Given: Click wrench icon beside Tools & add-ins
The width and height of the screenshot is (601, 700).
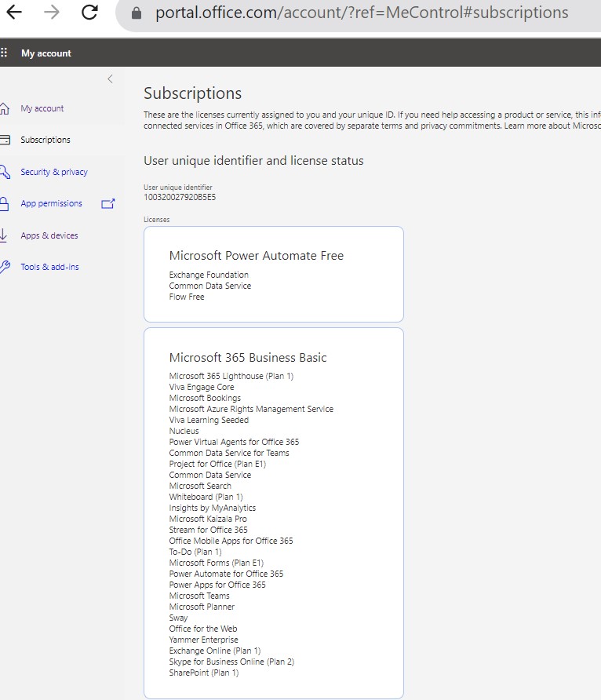Looking at the screenshot, I should point(5,267).
